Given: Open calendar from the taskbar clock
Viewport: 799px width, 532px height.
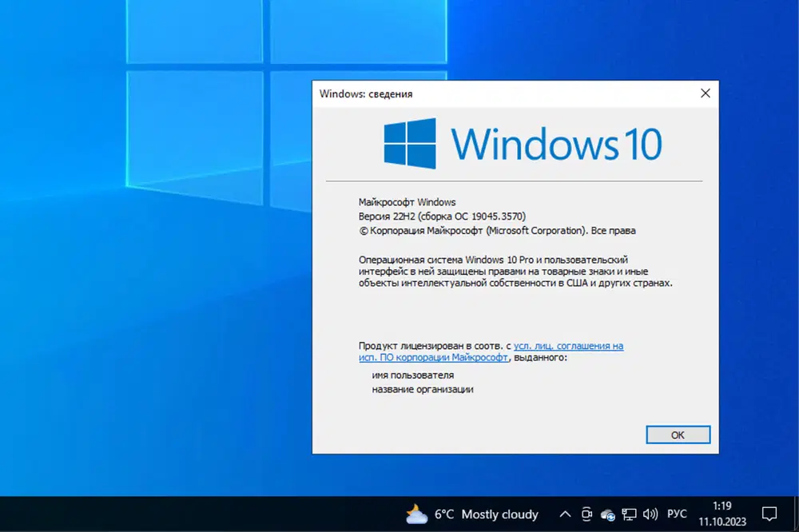Looking at the screenshot, I should click(x=721, y=506).
